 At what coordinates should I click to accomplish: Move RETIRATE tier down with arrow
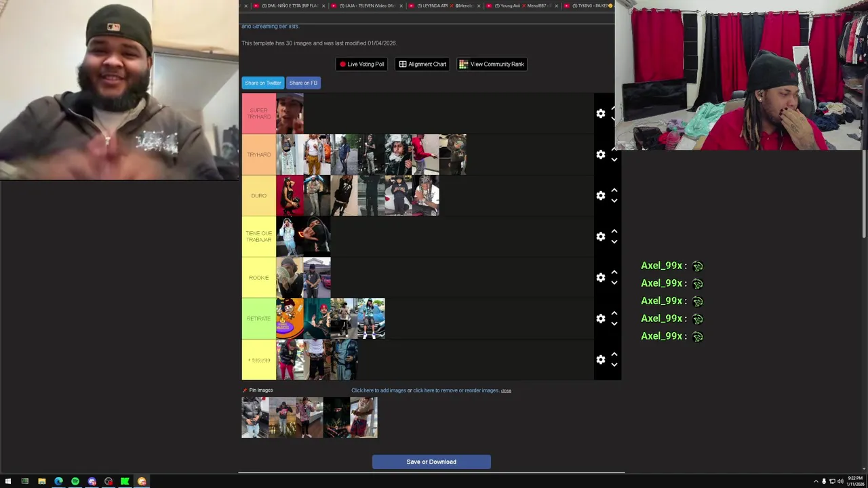(614, 324)
